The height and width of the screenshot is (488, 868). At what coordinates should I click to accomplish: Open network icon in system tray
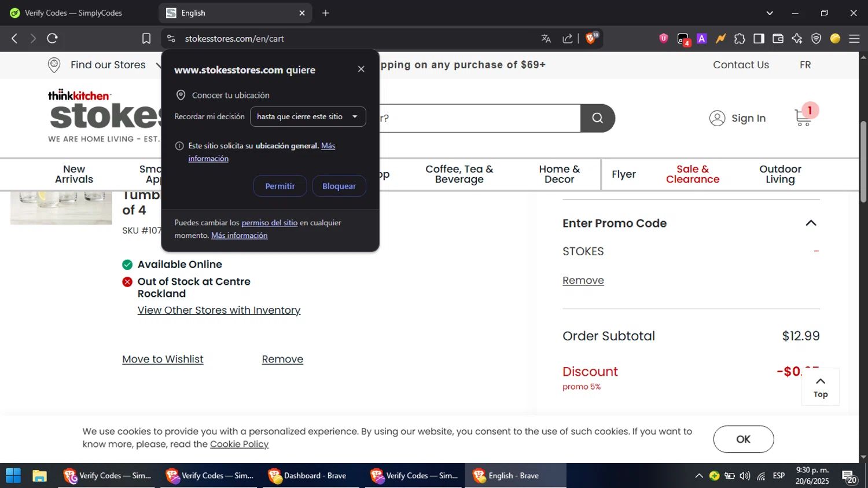pos(761,476)
